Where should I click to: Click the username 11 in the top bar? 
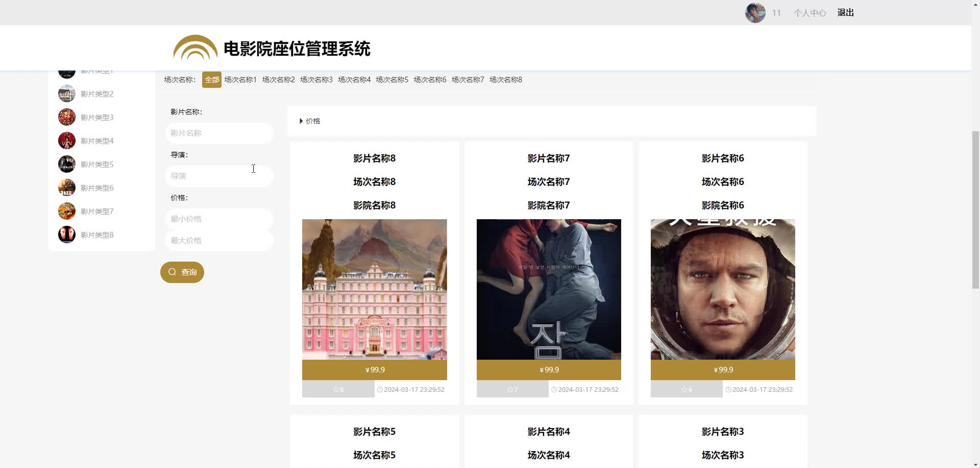pos(776,13)
